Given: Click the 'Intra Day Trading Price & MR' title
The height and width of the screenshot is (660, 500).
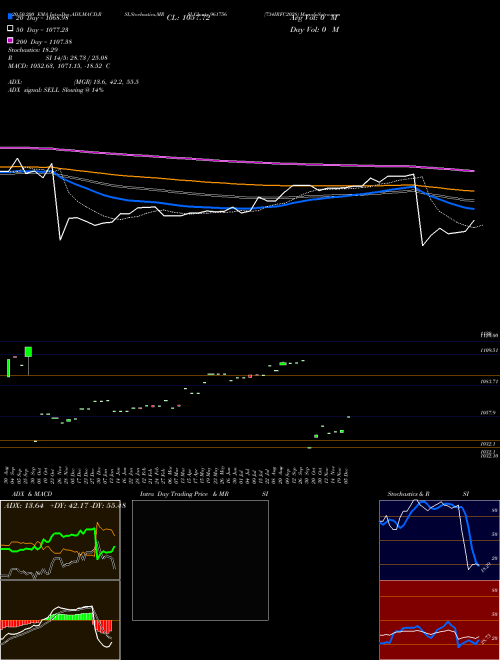Looking at the screenshot, I should tap(184, 494).
